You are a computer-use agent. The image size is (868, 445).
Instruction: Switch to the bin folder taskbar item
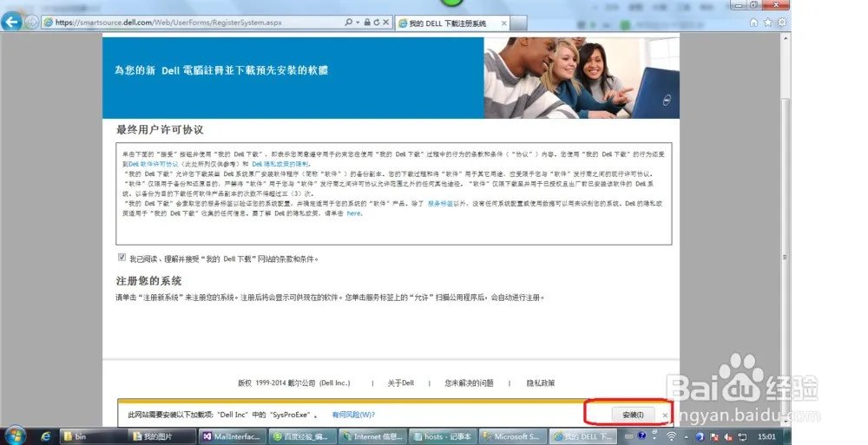coord(94,436)
